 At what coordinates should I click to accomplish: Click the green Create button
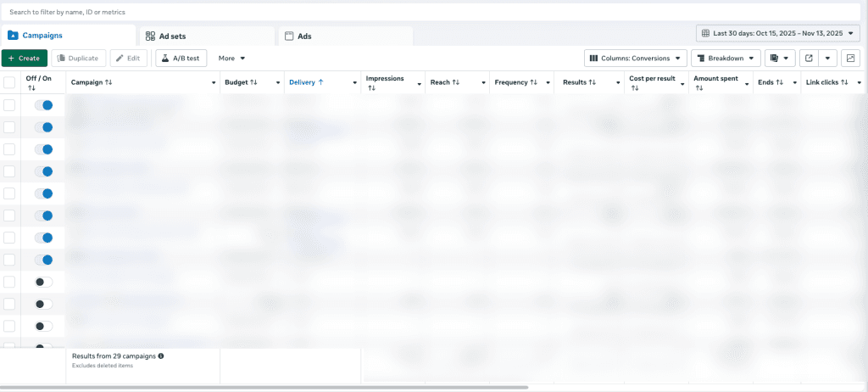pyautogui.click(x=25, y=59)
